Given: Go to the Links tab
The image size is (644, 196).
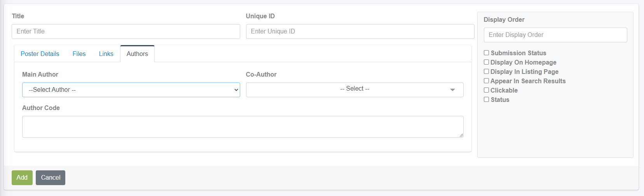Looking at the screenshot, I should coord(106,54).
